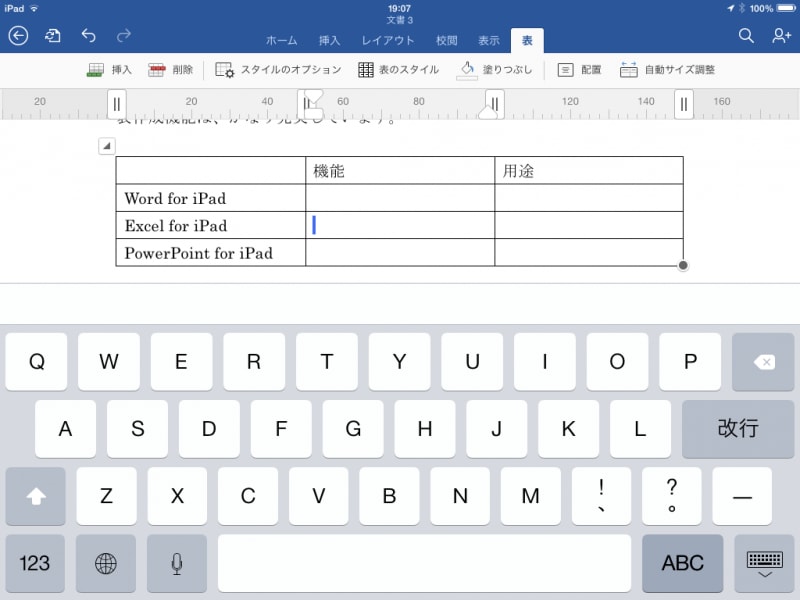The width and height of the screenshot is (800, 600).
Task: Open the 塗りつぶし shading color picker
Action: pyautogui.click(x=495, y=70)
